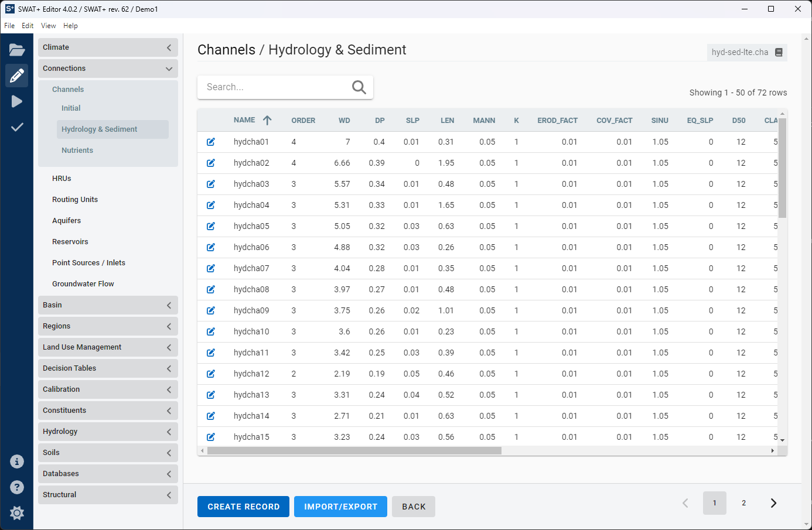Select the pencil edit icon in sidebar
The image size is (812, 530).
(x=17, y=76)
